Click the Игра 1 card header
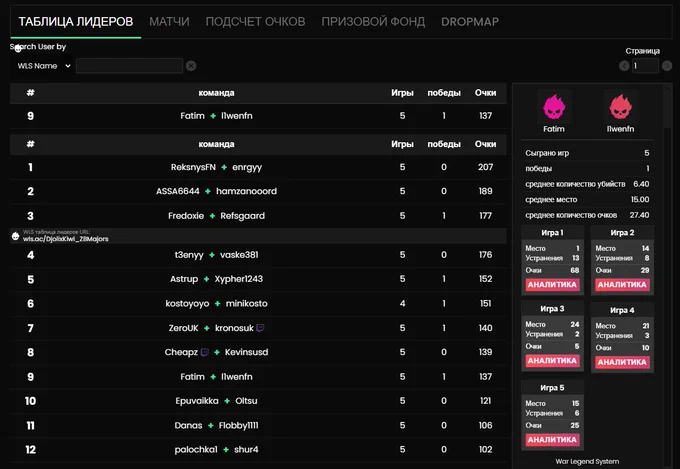This screenshot has width=680, height=469. point(552,233)
